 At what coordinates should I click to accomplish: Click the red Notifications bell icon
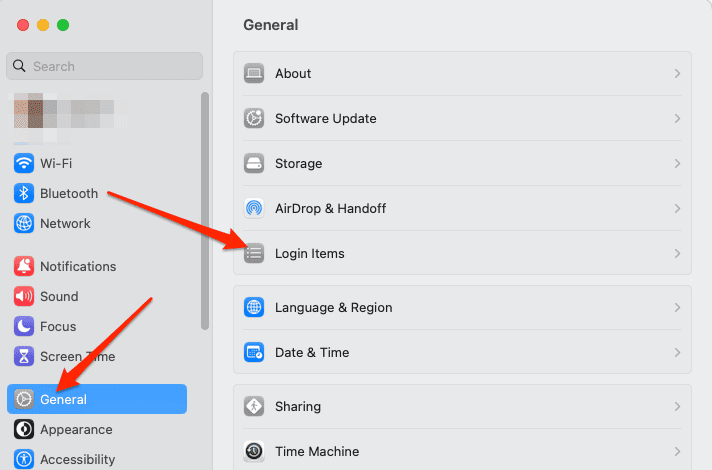click(24, 266)
